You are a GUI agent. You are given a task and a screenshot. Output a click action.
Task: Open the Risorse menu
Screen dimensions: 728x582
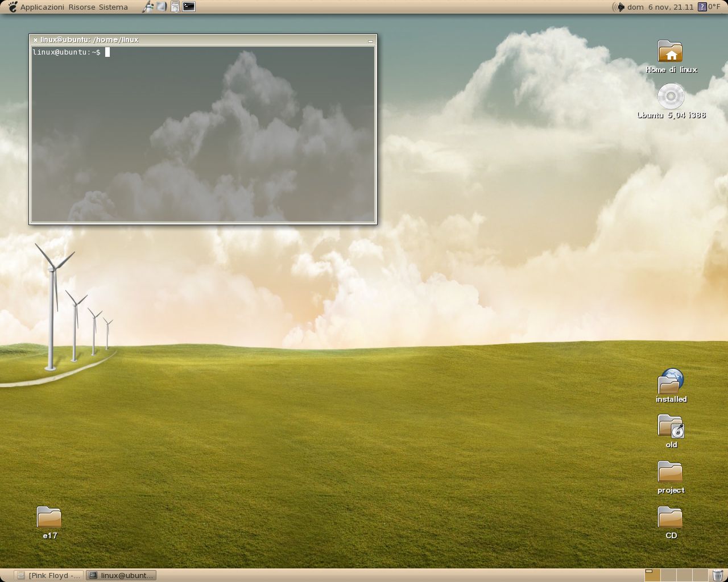[x=82, y=7]
